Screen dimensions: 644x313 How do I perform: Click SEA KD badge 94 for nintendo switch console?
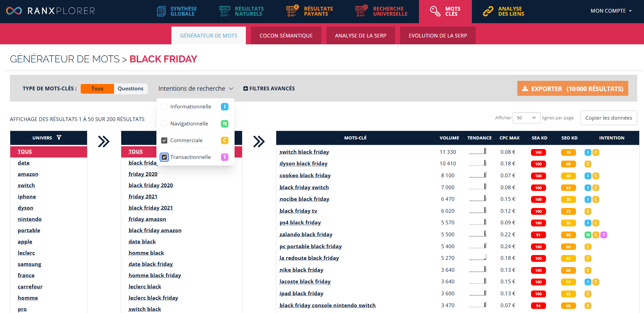(x=538, y=306)
